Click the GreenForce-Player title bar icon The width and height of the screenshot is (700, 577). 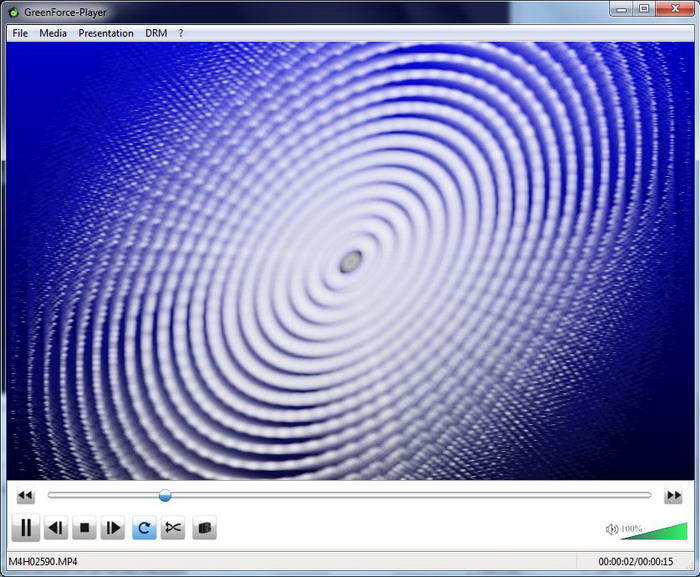coord(14,13)
